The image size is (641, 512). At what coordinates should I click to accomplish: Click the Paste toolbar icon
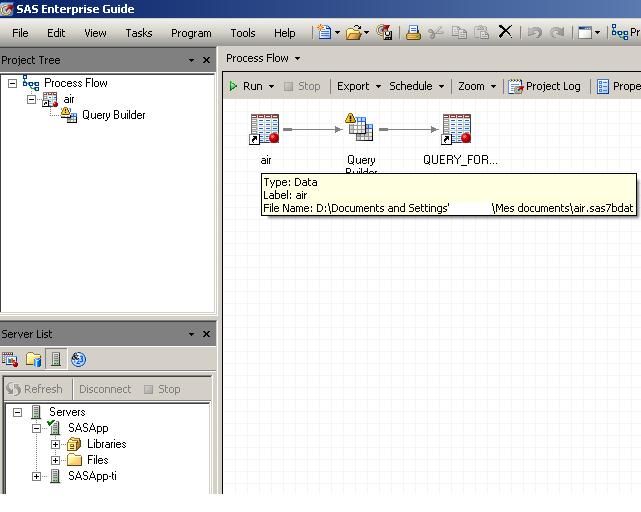[482, 32]
